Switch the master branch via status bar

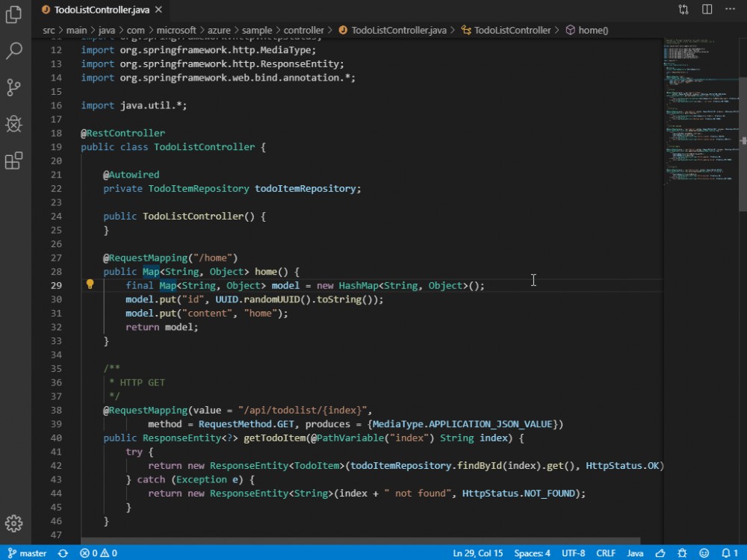[28, 553]
